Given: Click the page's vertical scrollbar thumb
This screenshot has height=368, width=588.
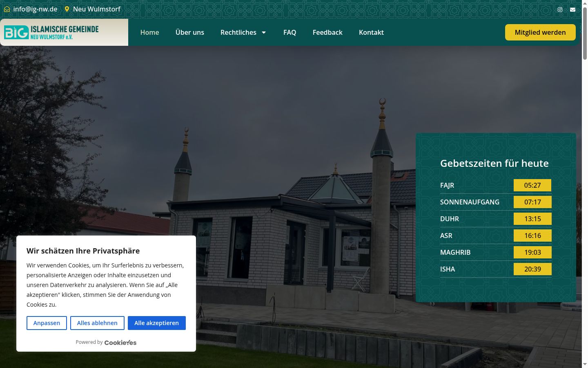Looking at the screenshot, I should pos(585,34).
